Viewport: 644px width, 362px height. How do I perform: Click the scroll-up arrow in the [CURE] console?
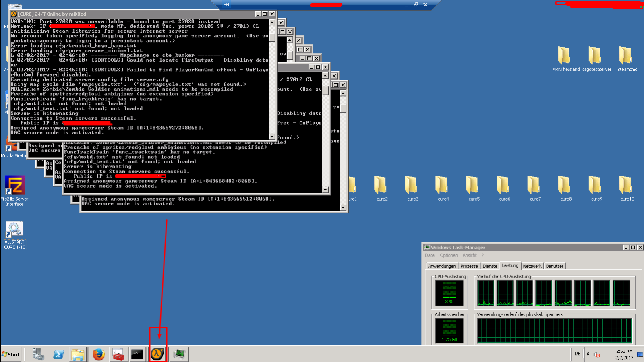pos(272,22)
